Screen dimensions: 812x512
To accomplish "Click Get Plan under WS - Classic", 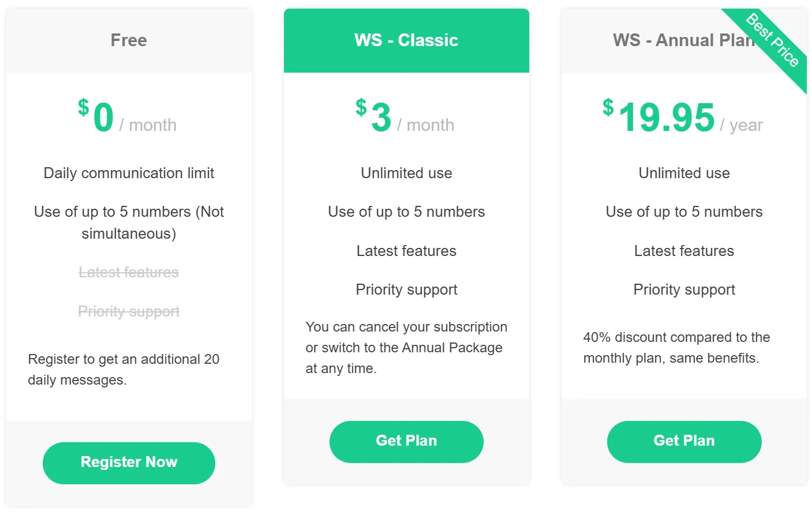I will click(406, 441).
